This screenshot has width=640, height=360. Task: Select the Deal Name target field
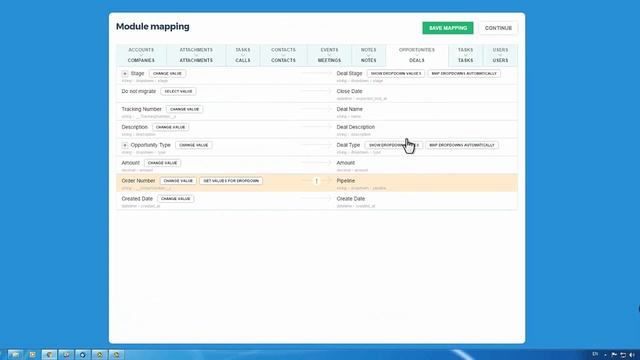(349, 109)
